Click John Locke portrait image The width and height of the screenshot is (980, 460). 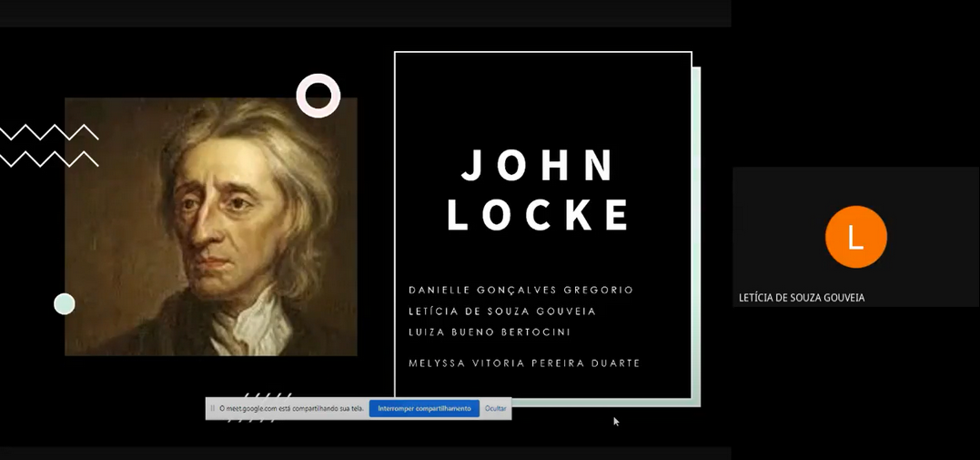click(x=211, y=227)
